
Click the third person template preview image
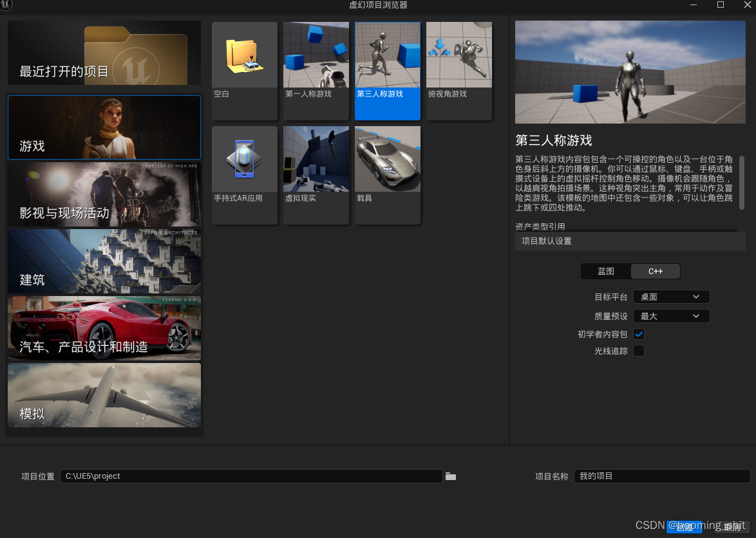(630, 72)
